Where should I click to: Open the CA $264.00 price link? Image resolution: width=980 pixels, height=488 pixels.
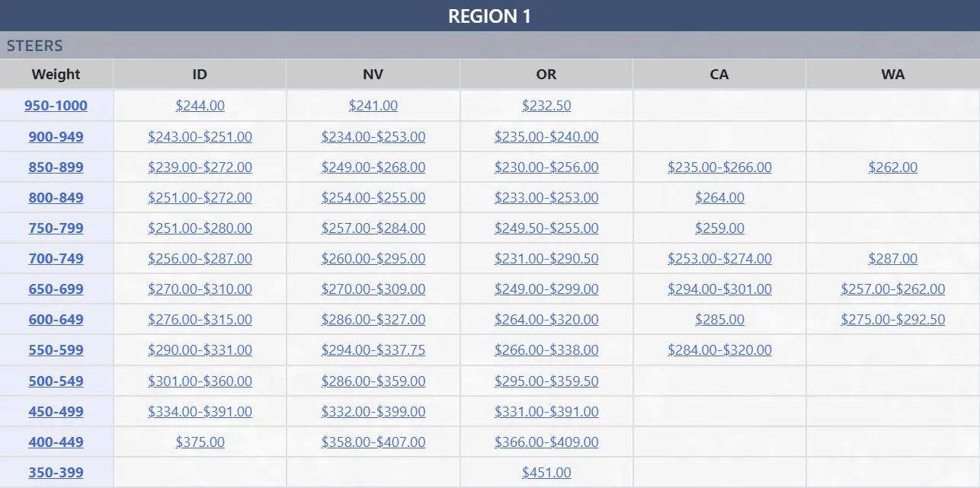[x=719, y=198]
